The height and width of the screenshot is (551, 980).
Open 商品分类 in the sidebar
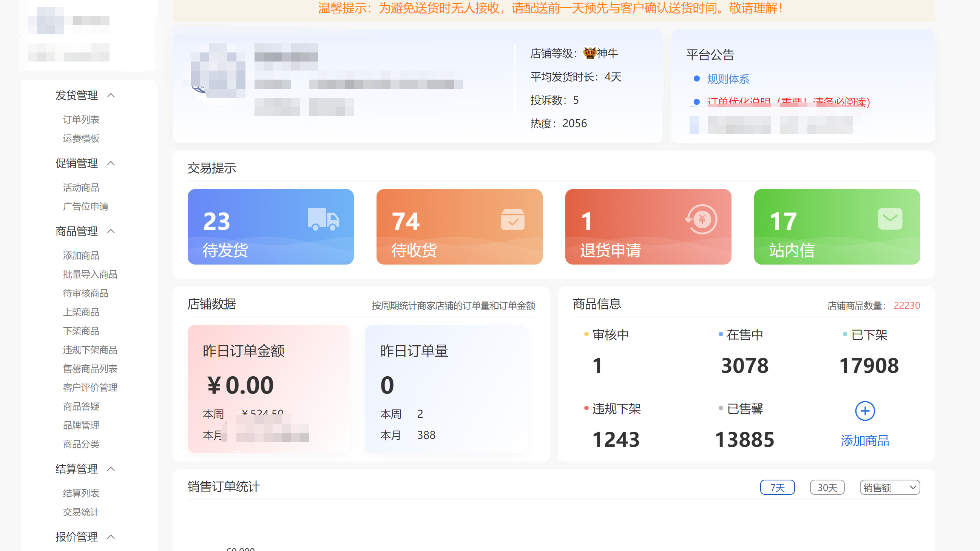(x=81, y=444)
